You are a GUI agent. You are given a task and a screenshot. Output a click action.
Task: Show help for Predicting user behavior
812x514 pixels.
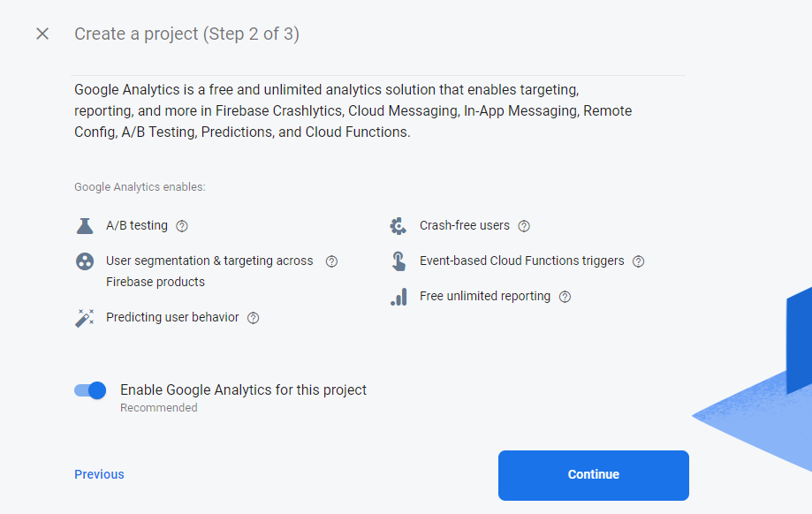pyautogui.click(x=254, y=318)
